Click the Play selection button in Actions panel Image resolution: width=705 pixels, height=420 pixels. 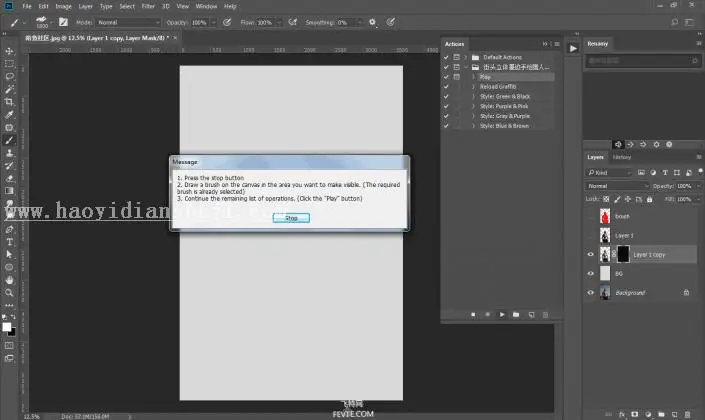tap(502, 315)
